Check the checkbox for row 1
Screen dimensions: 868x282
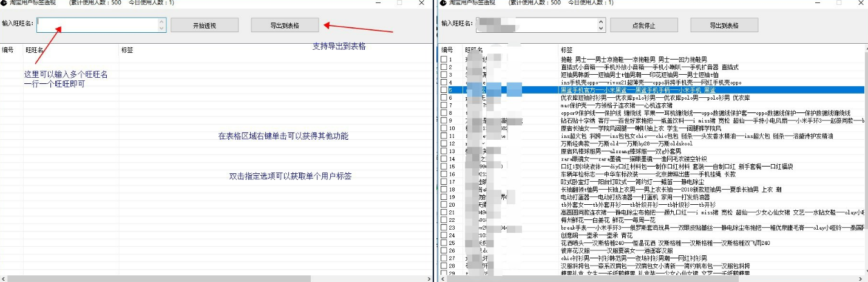coord(444,60)
